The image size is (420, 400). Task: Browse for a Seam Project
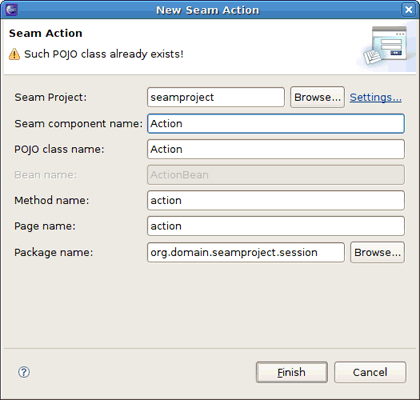(x=317, y=97)
